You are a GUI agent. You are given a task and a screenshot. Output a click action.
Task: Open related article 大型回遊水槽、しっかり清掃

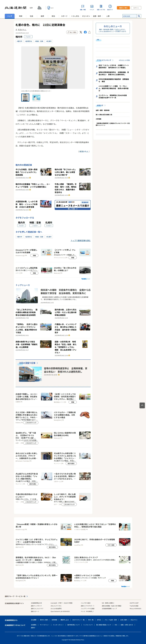(27, 204)
